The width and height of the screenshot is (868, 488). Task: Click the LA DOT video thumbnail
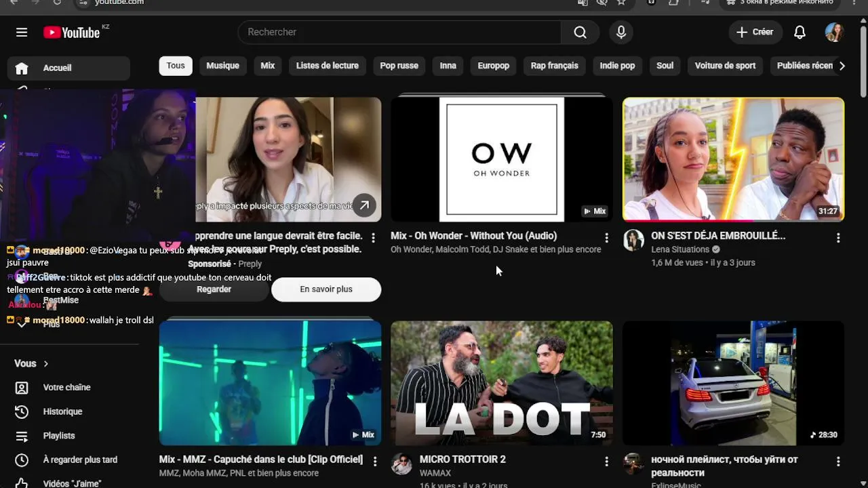(502, 383)
